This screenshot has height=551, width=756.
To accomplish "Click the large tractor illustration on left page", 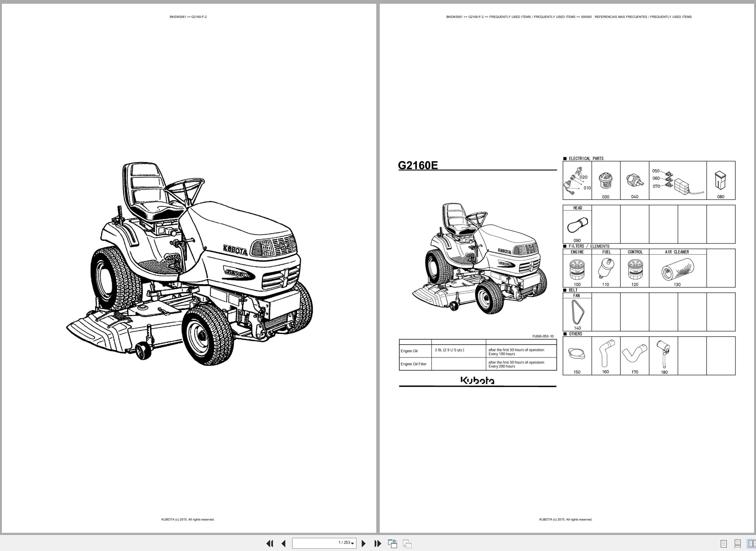I will tap(189, 264).
